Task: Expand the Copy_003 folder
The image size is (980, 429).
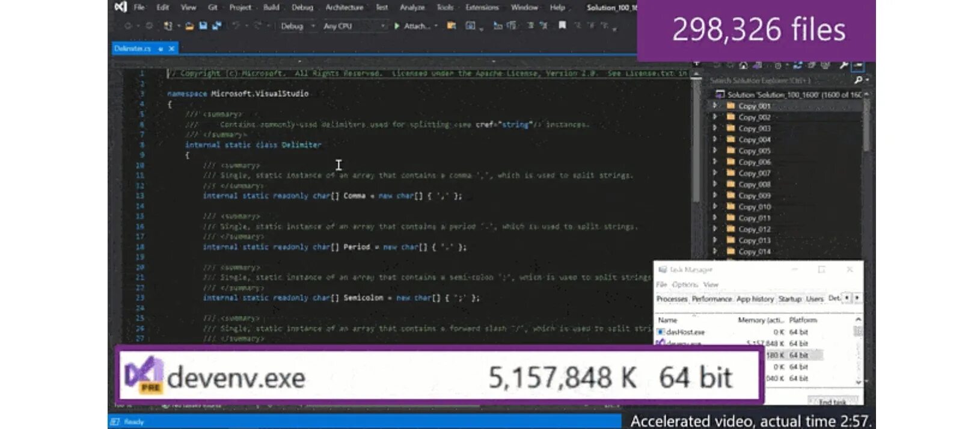Action: pos(715,128)
